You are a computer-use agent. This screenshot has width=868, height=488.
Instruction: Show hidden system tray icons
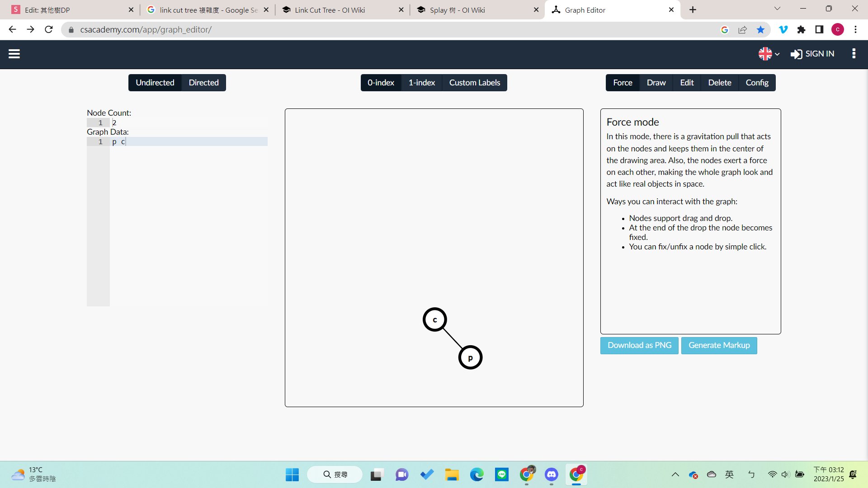675,474
